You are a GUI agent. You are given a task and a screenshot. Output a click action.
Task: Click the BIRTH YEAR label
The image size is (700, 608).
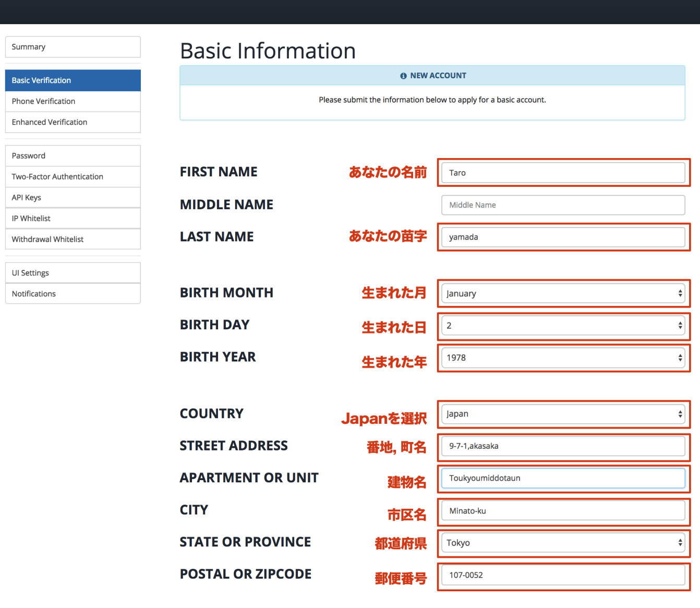(x=218, y=357)
